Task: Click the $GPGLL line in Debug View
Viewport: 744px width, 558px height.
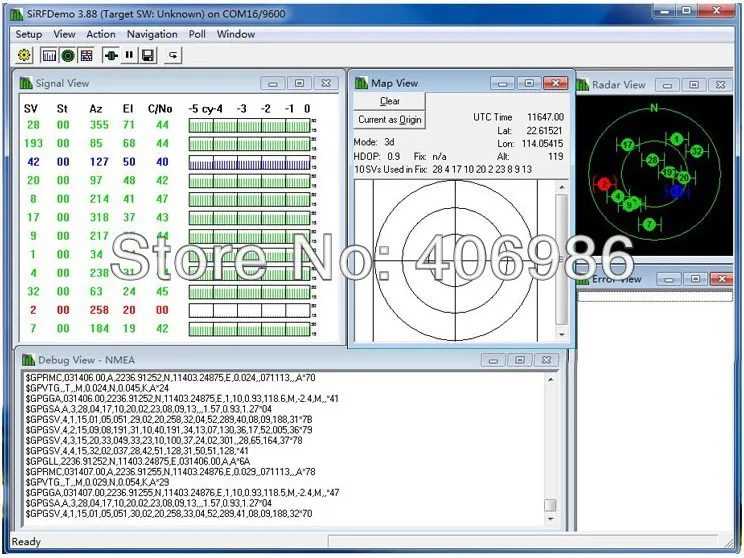Action: point(138,461)
